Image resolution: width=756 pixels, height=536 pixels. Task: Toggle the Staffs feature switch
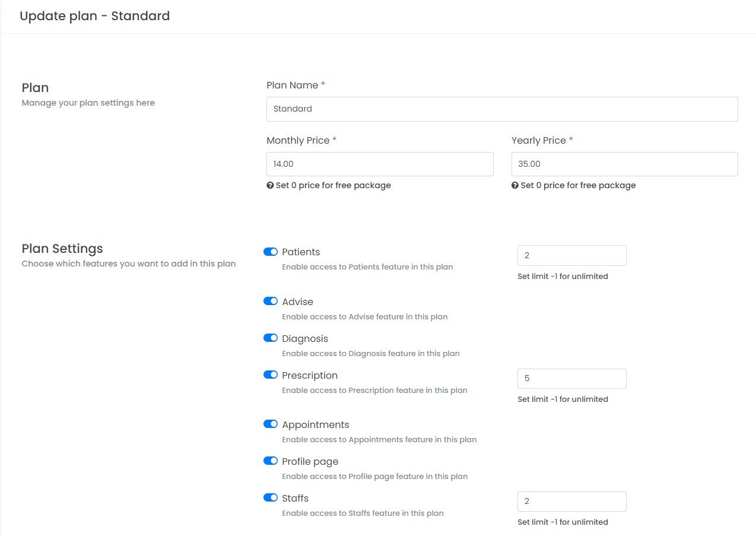(271, 497)
